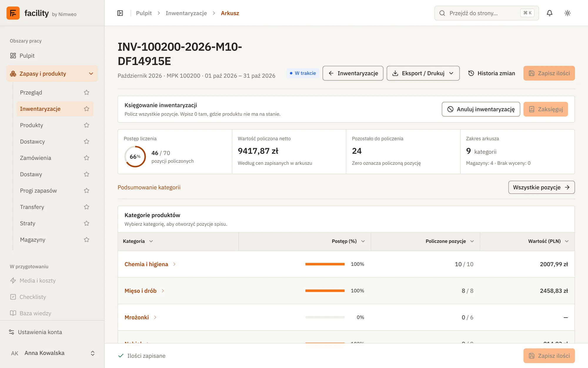This screenshot has width=588, height=368.
Task: Star the Transfery item
Action: 86,207
